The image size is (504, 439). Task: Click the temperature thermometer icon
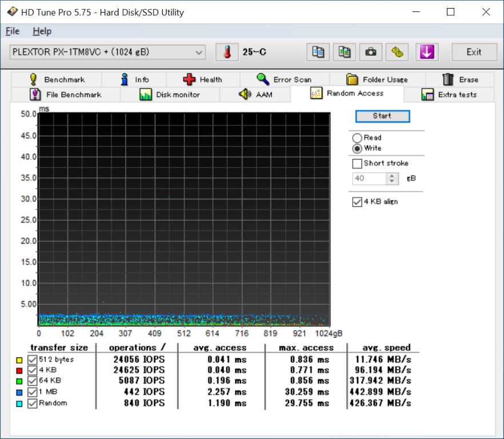[x=227, y=52]
